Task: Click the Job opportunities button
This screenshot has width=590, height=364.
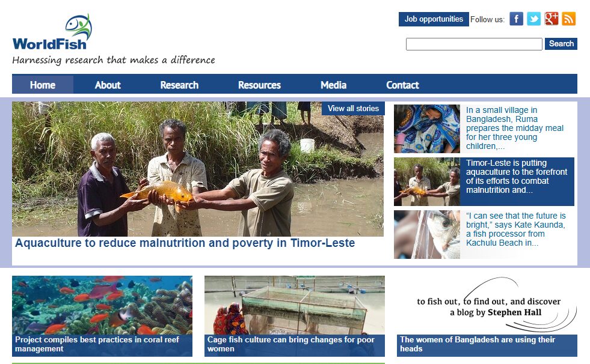Action: click(434, 19)
